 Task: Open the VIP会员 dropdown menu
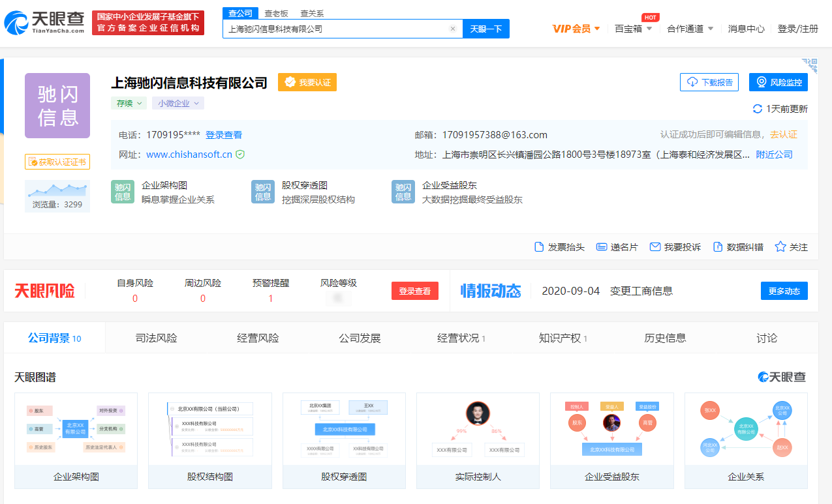click(x=576, y=29)
